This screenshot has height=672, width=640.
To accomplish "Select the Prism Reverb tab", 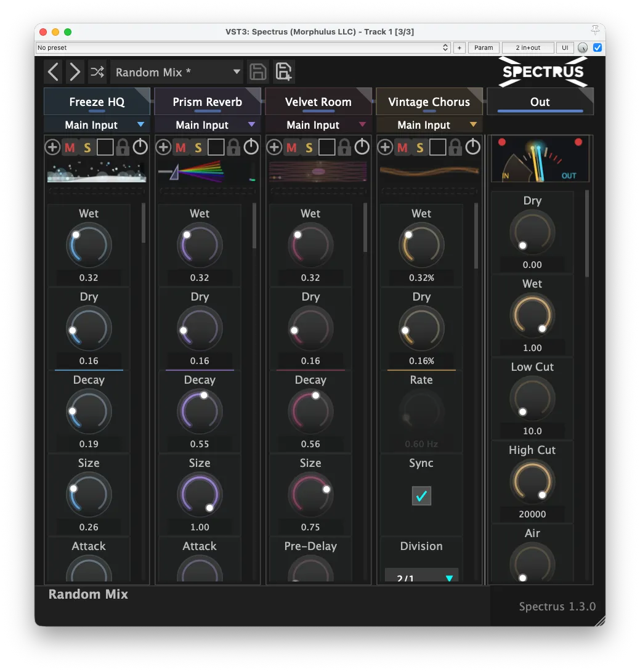I will pos(208,102).
